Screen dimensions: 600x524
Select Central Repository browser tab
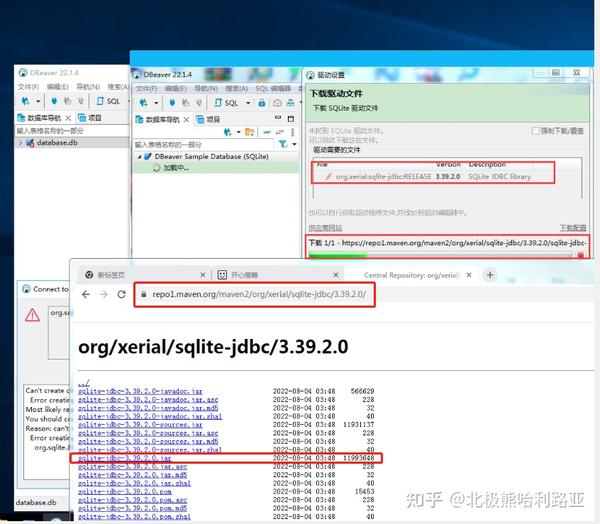point(411,275)
